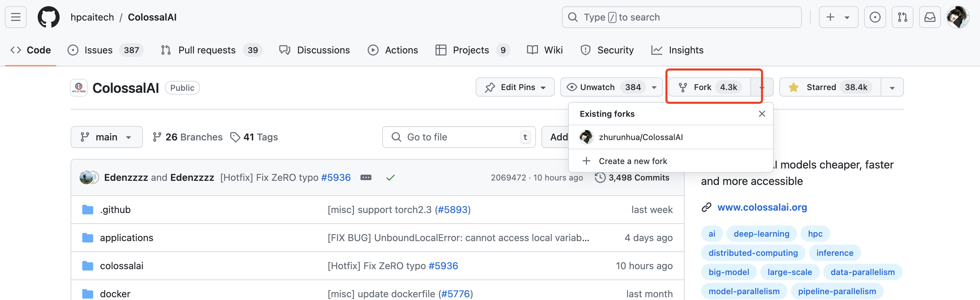Close the Existing forks popup
The image size is (980, 300).
762,114
